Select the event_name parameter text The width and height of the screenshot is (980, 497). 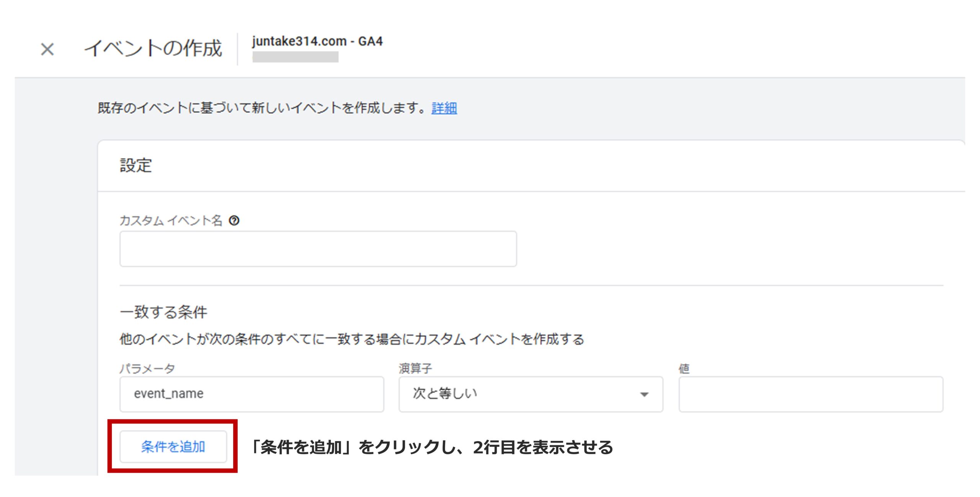[168, 394]
